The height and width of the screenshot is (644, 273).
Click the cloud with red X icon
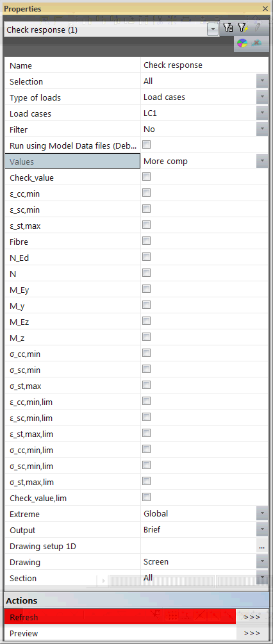tap(257, 43)
